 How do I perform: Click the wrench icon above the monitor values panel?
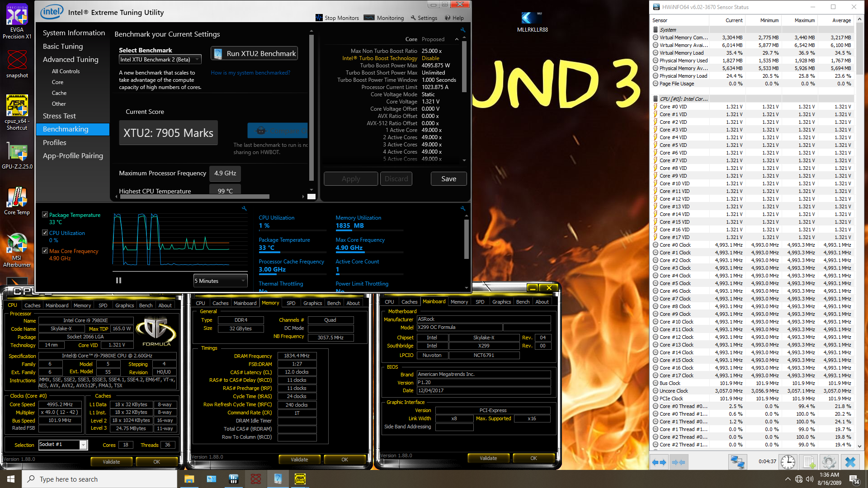coord(463,208)
